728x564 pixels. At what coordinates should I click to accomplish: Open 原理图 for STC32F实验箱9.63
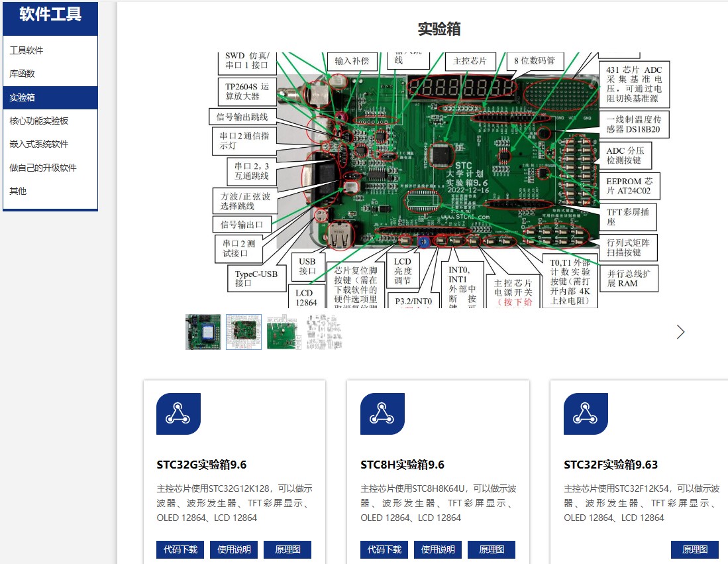[695, 549]
